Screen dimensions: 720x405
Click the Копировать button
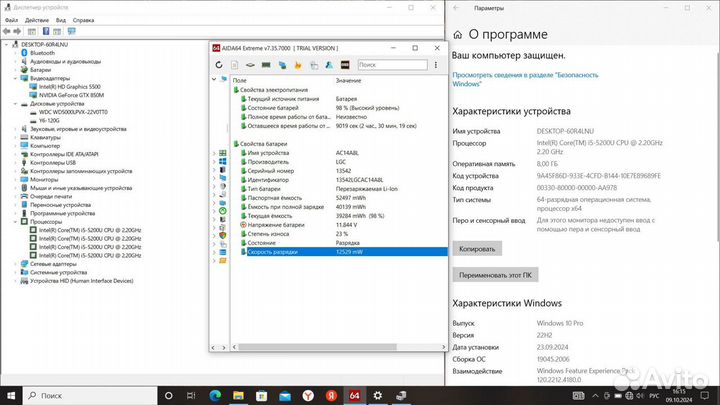click(477, 249)
